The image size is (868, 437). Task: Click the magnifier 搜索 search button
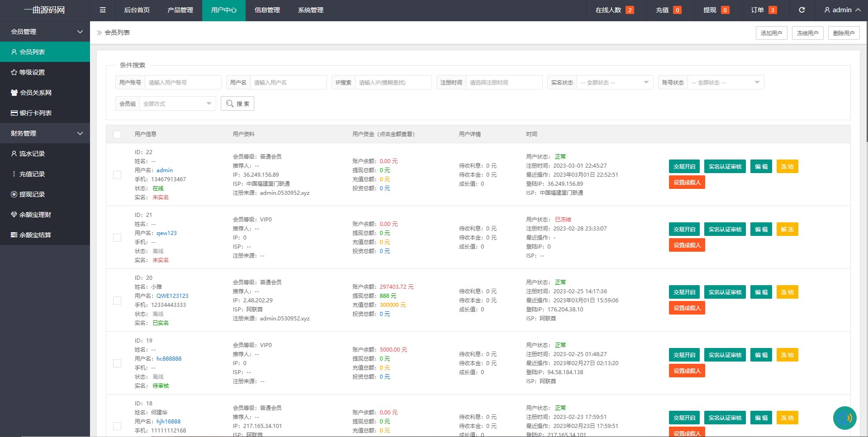coord(237,103)
